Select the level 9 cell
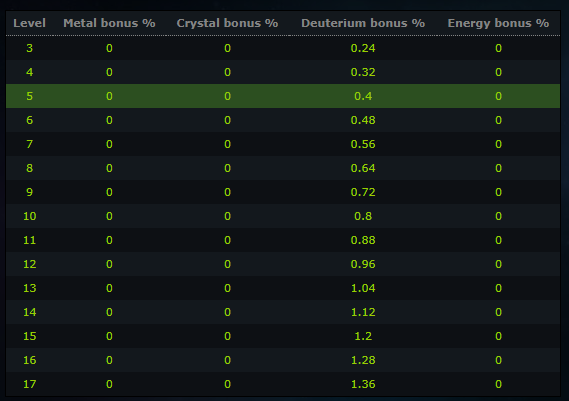Image resolution: width=569 pixels, height=401 pixels. [29, 192]
